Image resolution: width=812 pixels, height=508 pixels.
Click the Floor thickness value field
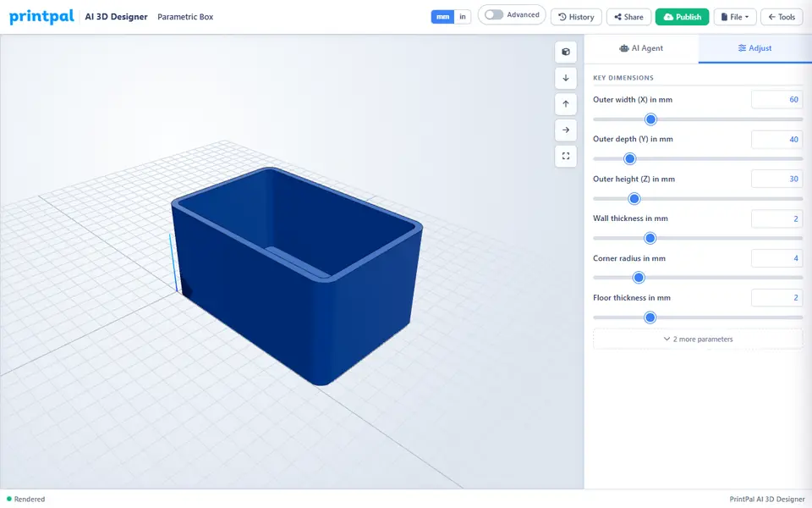tap(776, 297)
